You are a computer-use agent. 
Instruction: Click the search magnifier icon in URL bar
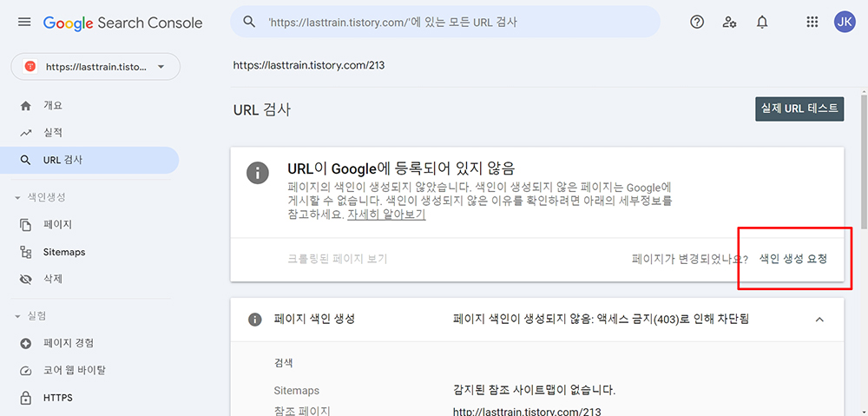coord(250,23)
